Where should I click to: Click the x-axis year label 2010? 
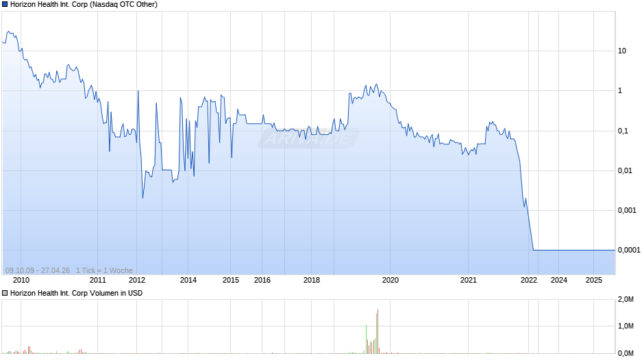[21, 280]
